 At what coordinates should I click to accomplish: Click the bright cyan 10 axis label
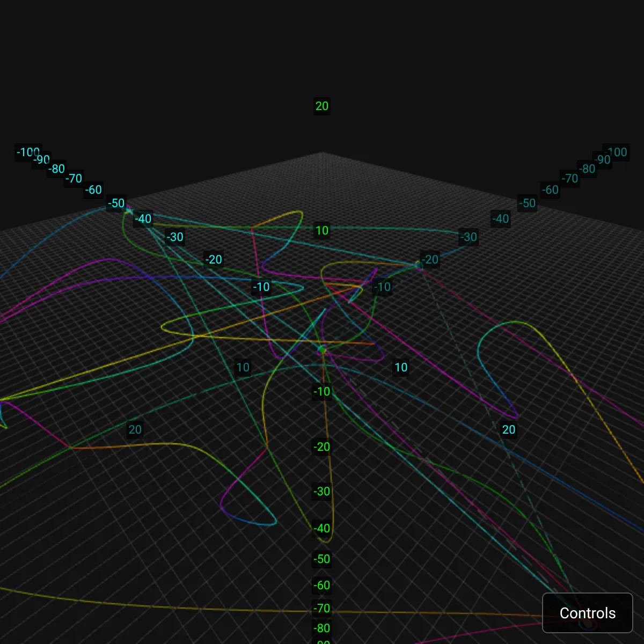coord(401,368)
